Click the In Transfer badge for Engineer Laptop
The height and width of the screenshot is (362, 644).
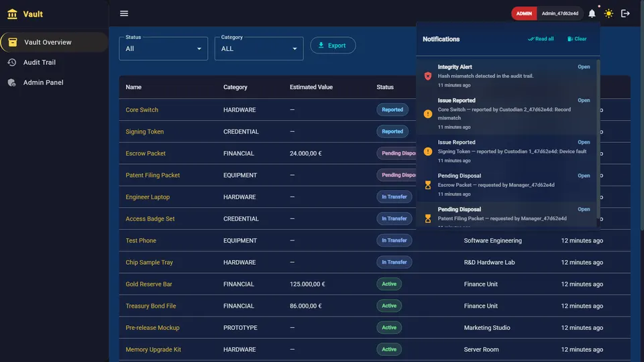pyautogui.click(x=394, y=196)
